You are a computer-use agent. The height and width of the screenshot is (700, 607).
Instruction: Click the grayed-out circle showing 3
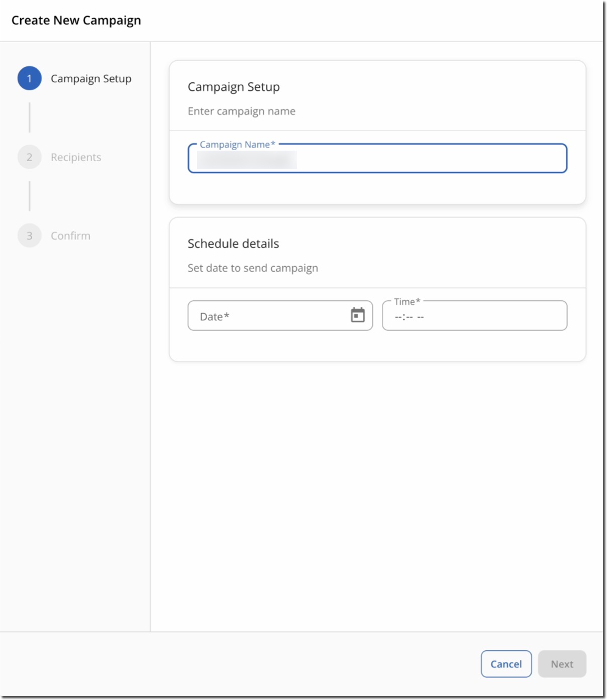coord(30,236)
